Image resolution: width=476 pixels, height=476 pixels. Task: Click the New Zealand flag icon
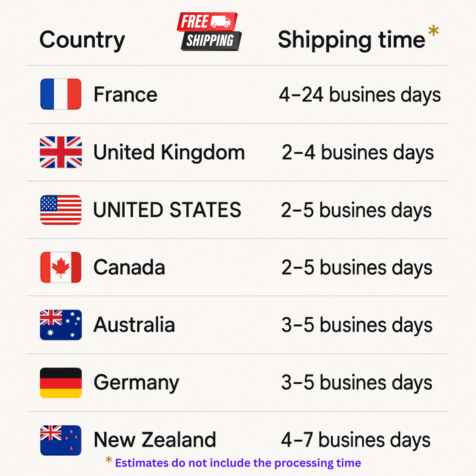pos(61,440)
